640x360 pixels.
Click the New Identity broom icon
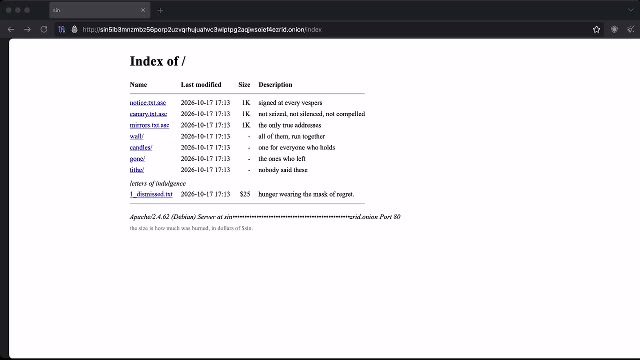[631, 29]
